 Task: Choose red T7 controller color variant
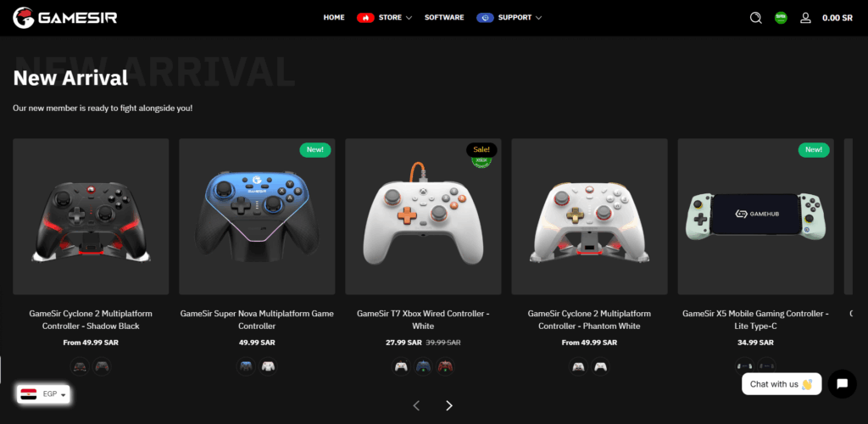click(445, 366)
